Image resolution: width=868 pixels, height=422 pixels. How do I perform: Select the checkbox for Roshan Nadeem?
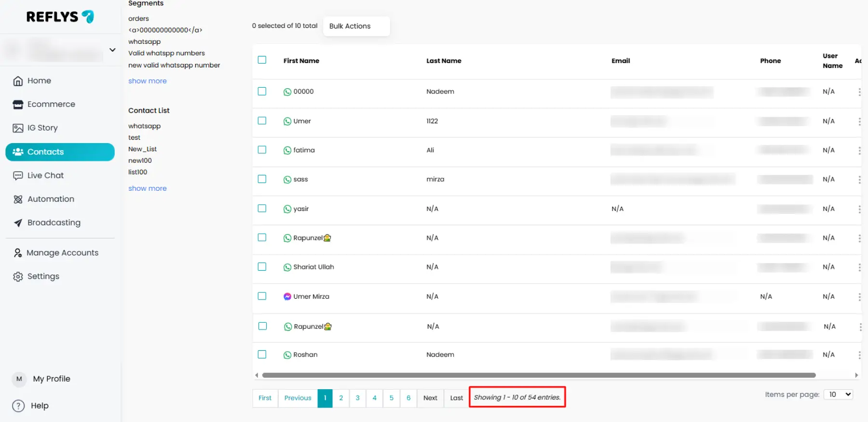(262, 355)
